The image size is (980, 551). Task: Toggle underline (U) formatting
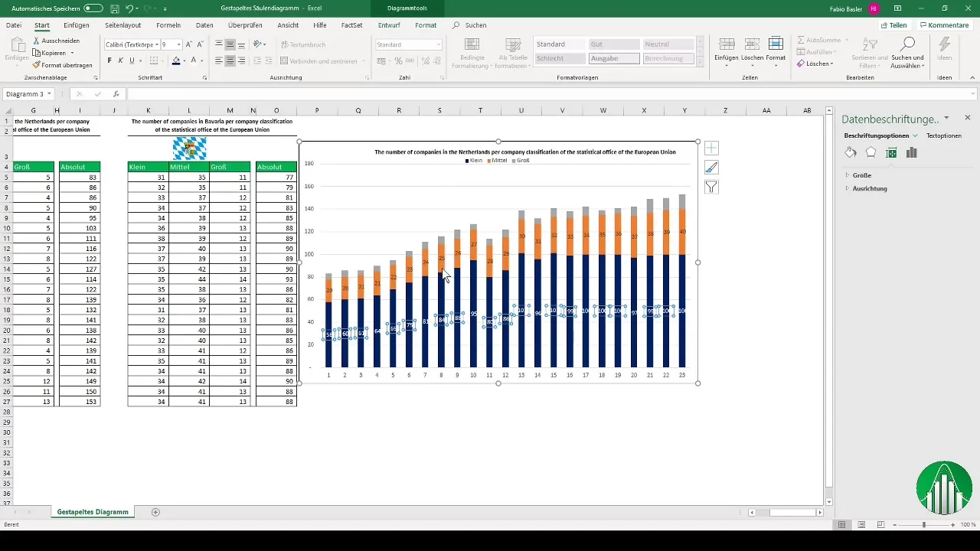[x=132, y=60]
